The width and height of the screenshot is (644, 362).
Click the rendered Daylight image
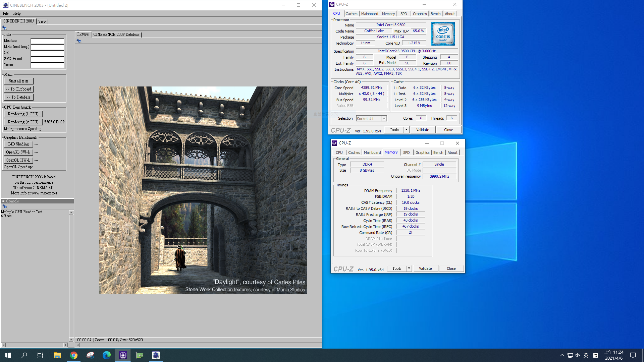click(203, 190)
